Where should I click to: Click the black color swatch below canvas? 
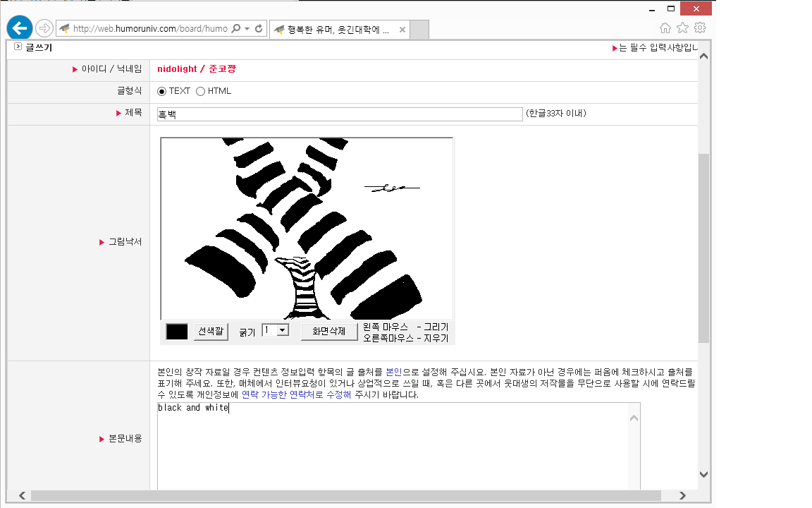pos(177,332)
